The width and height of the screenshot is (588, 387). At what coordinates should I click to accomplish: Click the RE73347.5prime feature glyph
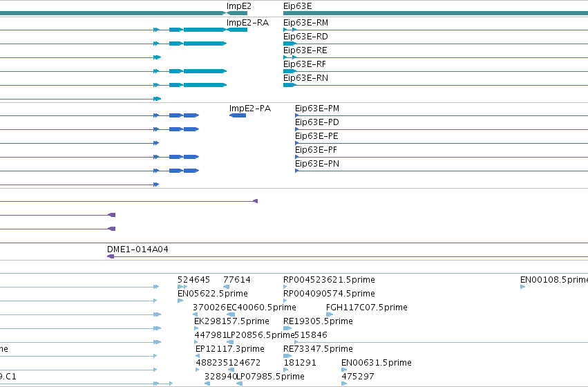[287, 356]
